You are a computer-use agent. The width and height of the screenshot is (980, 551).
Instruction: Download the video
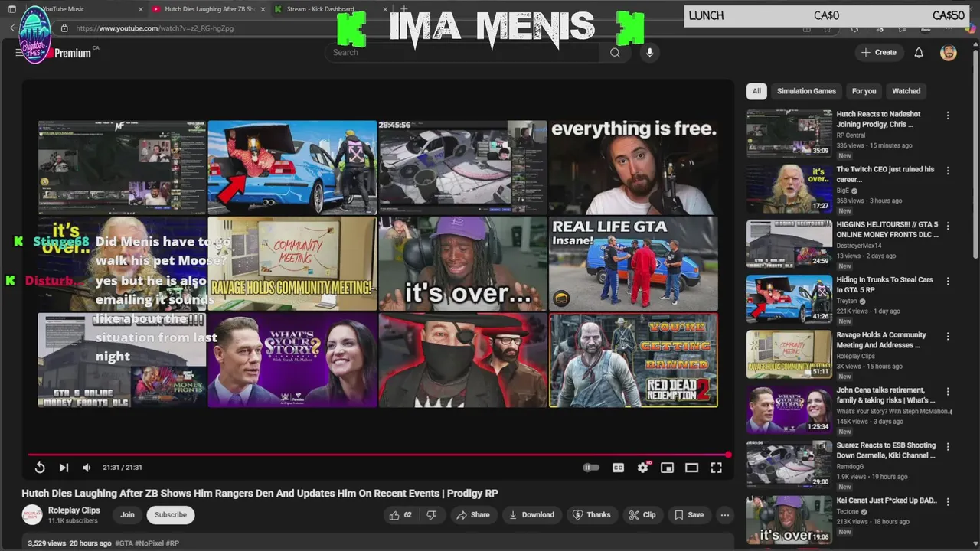click(531, 515)
